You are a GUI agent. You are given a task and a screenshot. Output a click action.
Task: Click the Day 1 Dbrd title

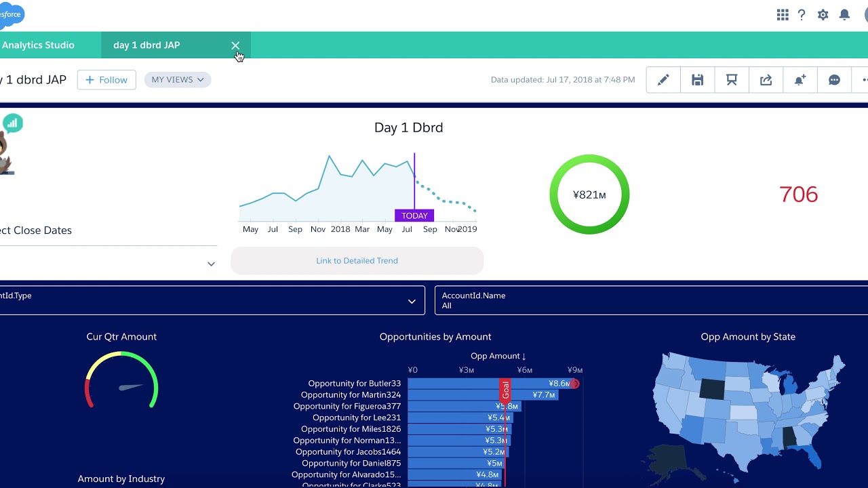409,127
